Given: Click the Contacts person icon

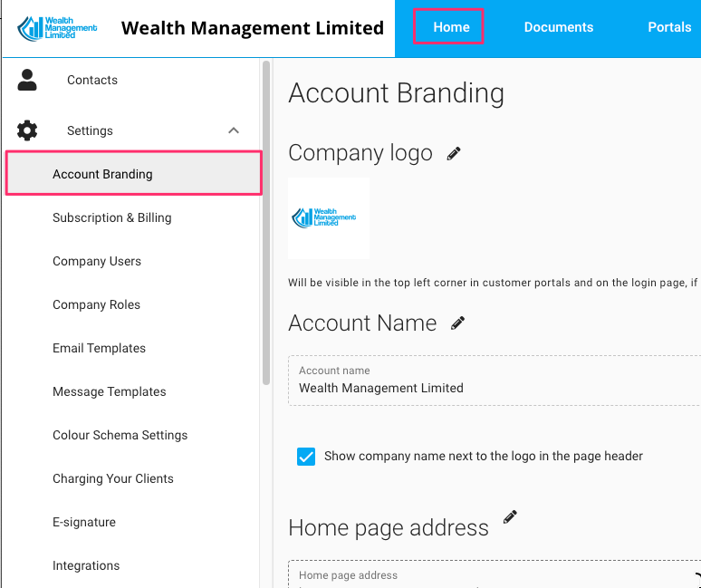Looking at the screenshot, I should [27, 80].
